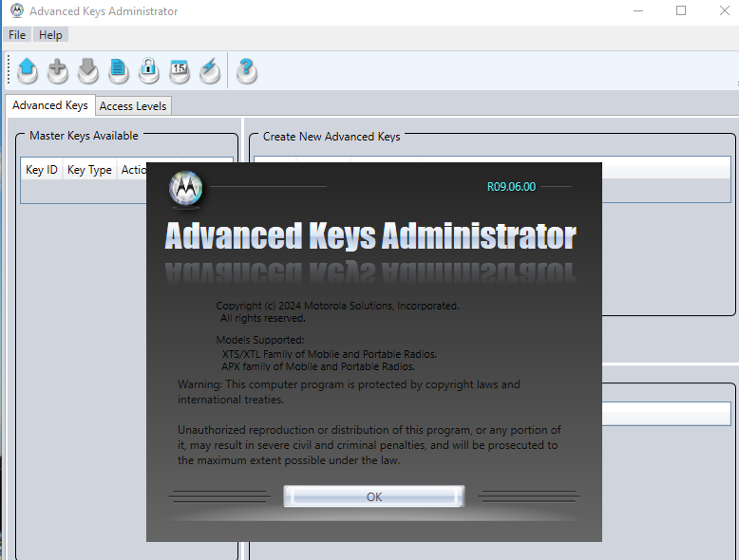Click the Master Keys Available group label
Image resolution: width=739 pixels, height=560 pixels.
click(84, 136)
